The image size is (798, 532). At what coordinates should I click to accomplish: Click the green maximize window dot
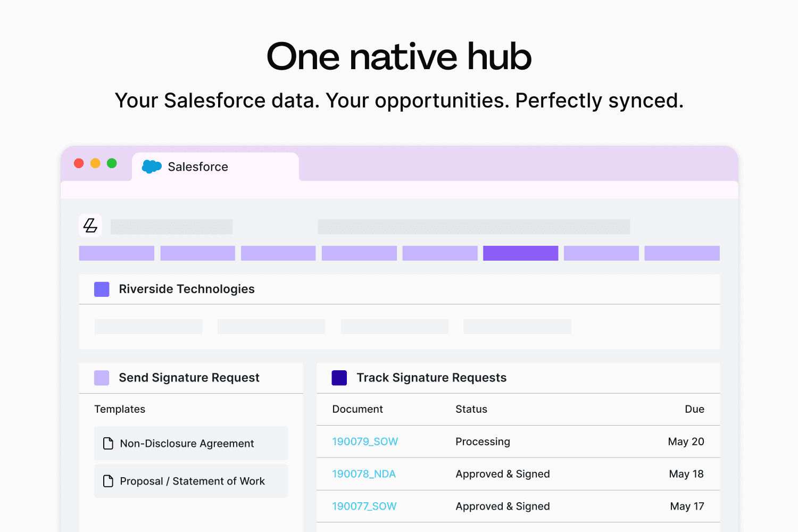pyautogui.click(x=112, y=163)
